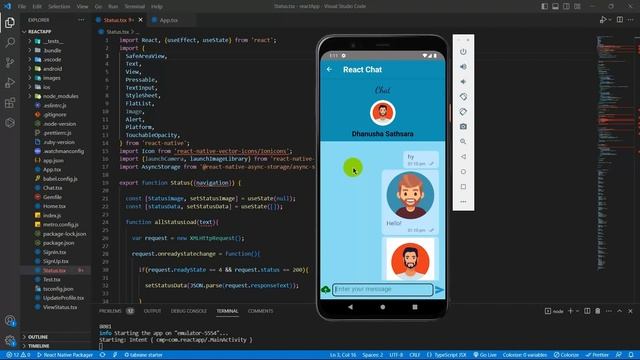Image resolution: width=640 pixels, height=360 pixels.
Task: Click Prettier in status bar
Action: pyautogui.click(x=597, y=355)
